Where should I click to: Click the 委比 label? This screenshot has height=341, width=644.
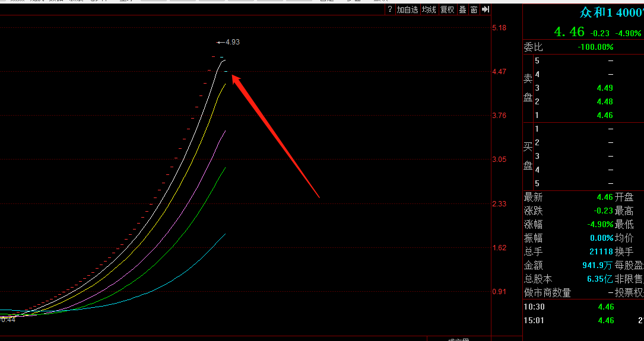(x=533, y=47)
